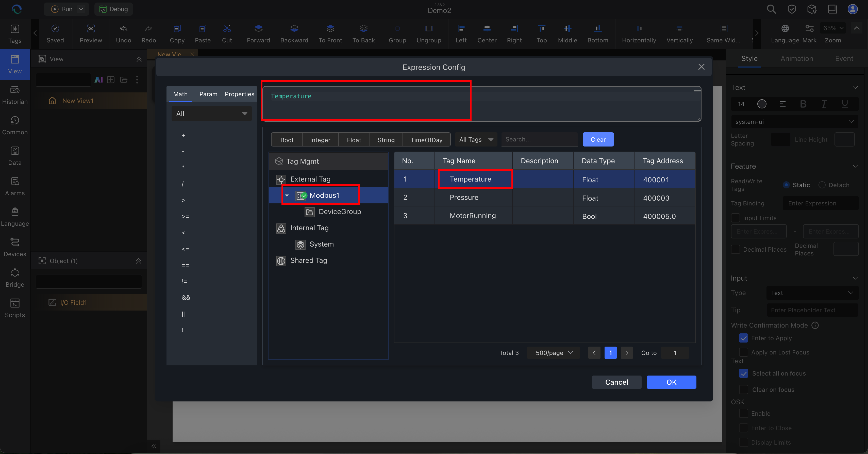Check Clear on focus
The width and height of the screenshot is (868, 454).
(743, 390)
